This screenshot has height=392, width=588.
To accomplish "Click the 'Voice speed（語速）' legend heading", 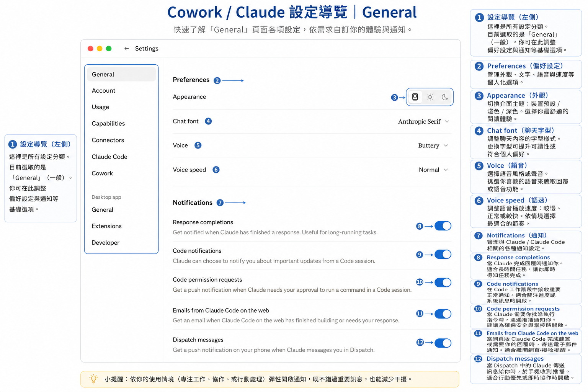I will click(517, 200).
